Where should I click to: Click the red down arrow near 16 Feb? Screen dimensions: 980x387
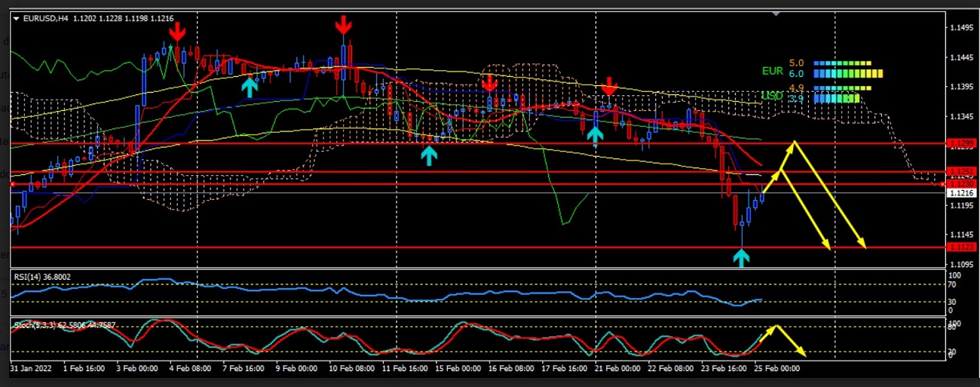(x=490, y=81)
